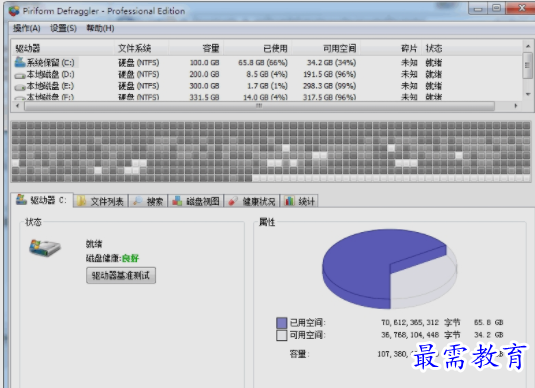Maximize the Defraggler window
The image size is (535, 388).
click(x=496, y=8)
